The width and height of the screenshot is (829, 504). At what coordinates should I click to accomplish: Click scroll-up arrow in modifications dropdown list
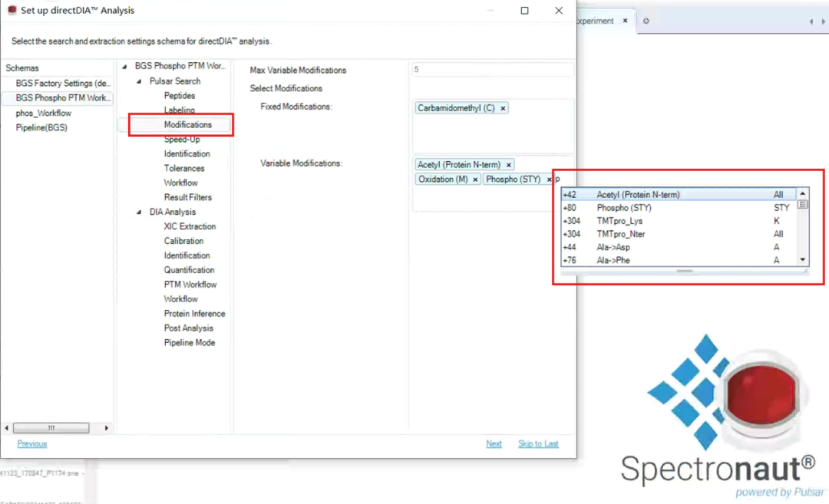803,194
